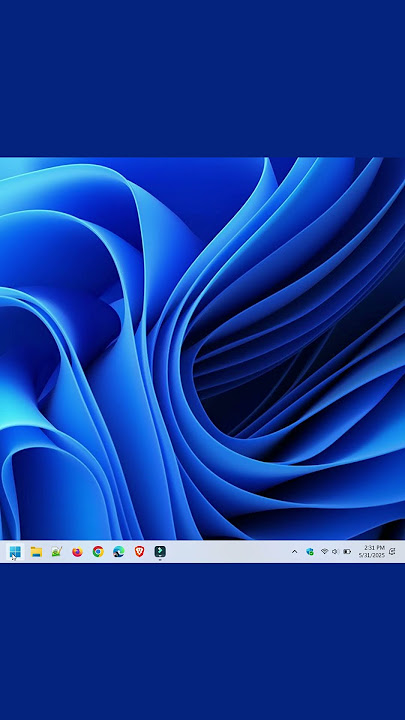The width and height of the screenshot is (405, 720).
Task: Open the clock showing 2:31 PM
Action: coord(371,551)
